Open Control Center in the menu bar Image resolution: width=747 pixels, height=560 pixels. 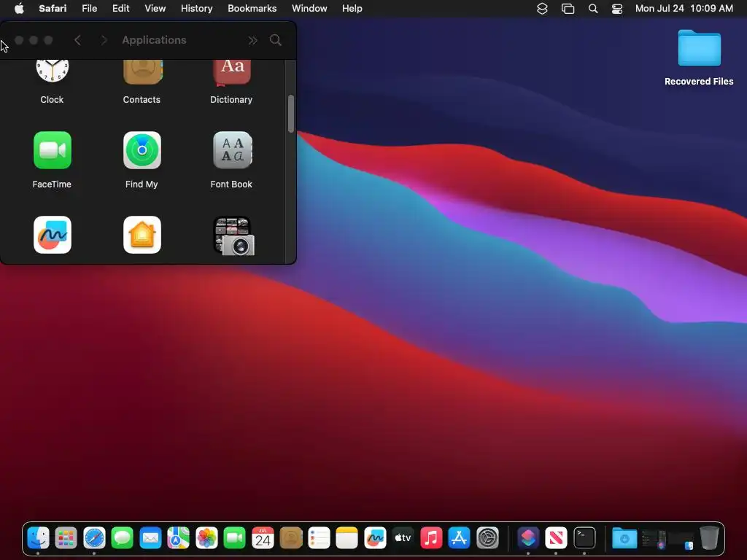click(x=617, y=9)
